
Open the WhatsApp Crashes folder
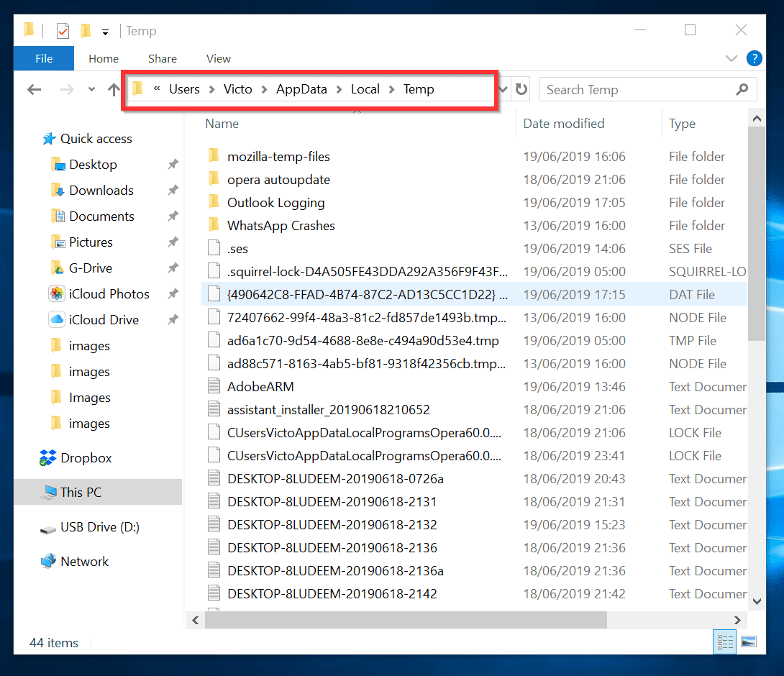click(281, 225)
